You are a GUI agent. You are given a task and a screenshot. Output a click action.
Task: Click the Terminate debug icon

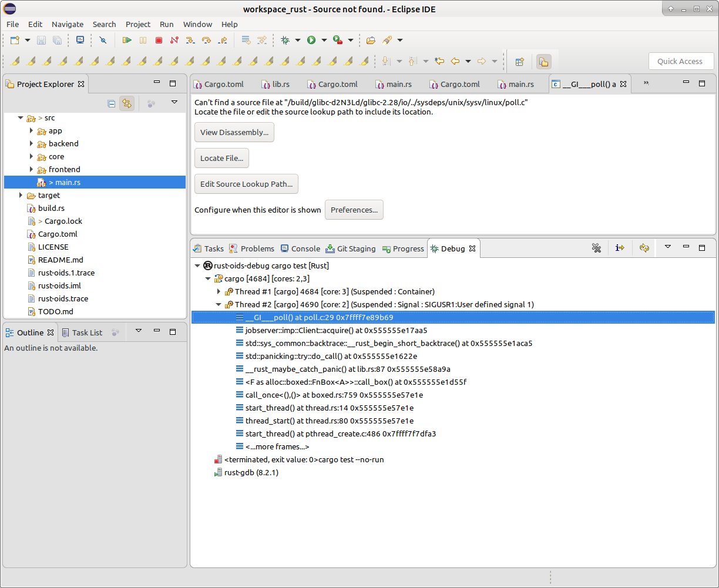point(159,40)
